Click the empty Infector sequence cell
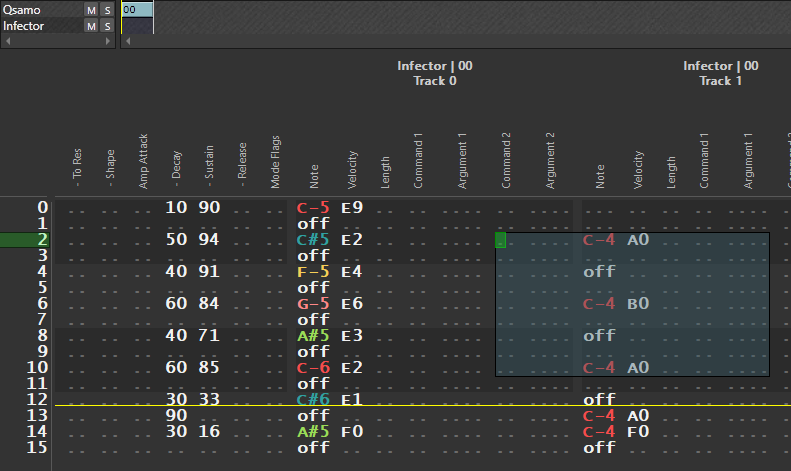Viewport: 791px width, 471px height. pyautogui.click(x=137, y=26)
